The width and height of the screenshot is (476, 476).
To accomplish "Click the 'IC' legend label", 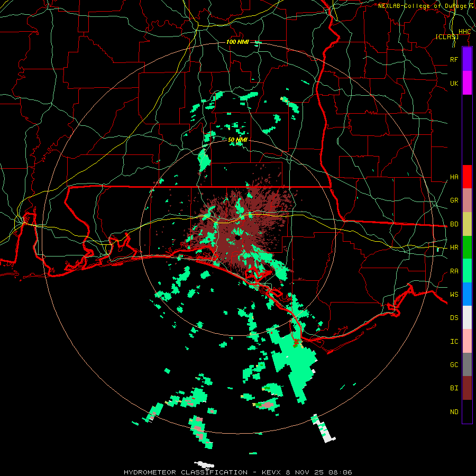I will (454, 342).
